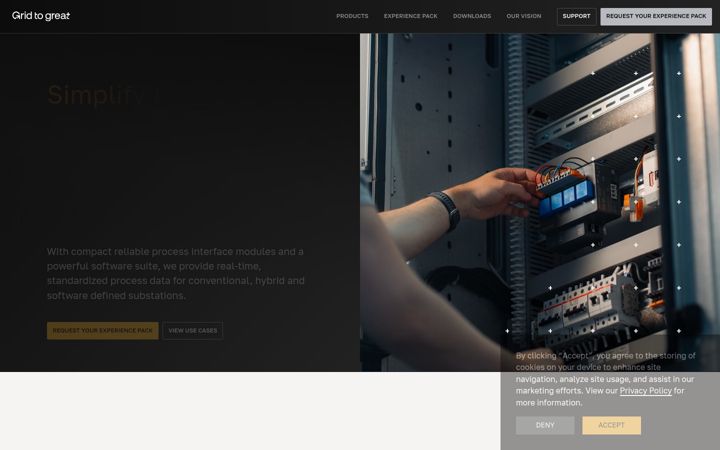The image size is (720, 450).
Task: Click the paragraph starting 'With compact reliable process'
Action: 175,273
